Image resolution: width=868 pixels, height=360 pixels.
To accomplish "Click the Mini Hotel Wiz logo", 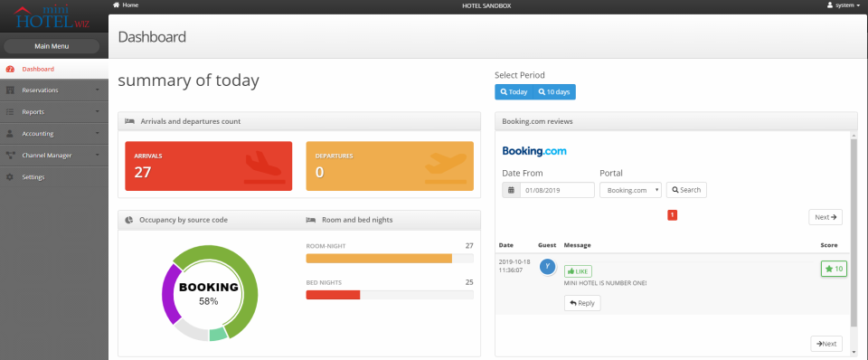I will click(x=52, y=17).
